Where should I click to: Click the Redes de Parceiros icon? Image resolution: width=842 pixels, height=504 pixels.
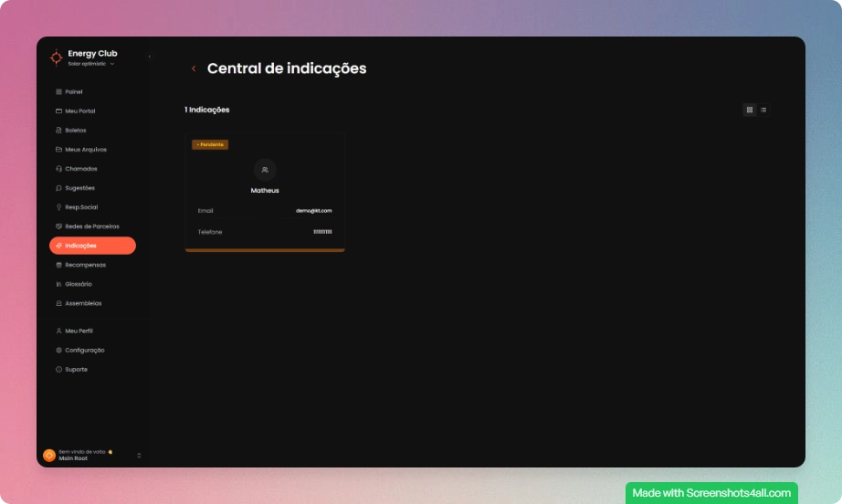pos(58,226)
